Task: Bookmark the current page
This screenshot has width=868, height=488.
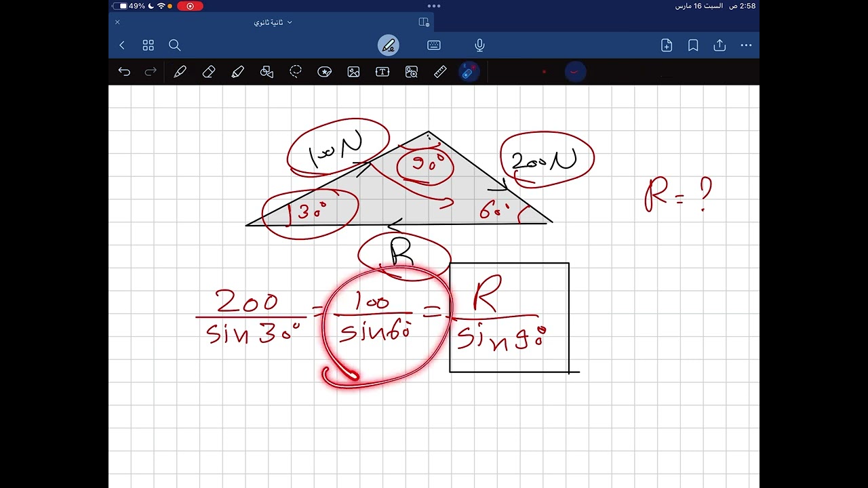Action: point(693,45)
